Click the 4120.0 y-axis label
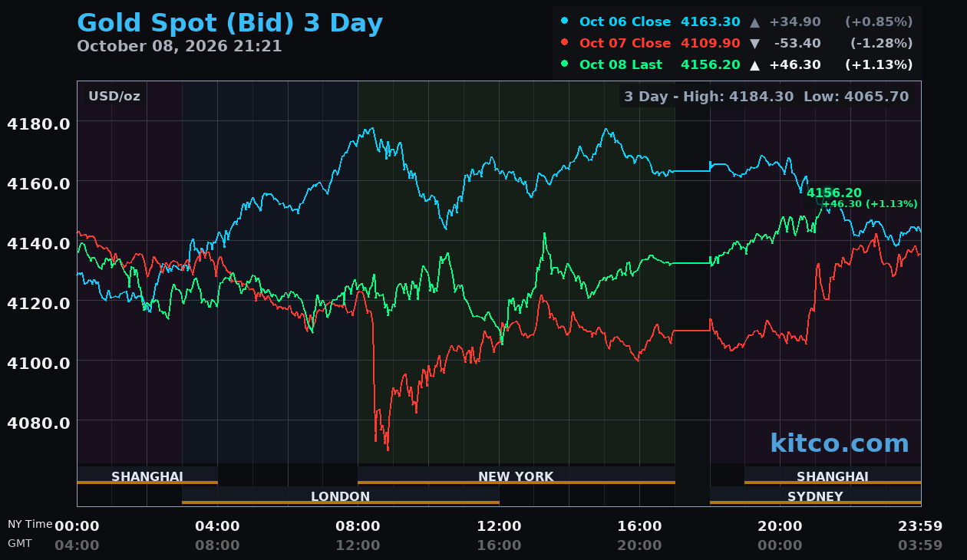 [x=38, y=303]
